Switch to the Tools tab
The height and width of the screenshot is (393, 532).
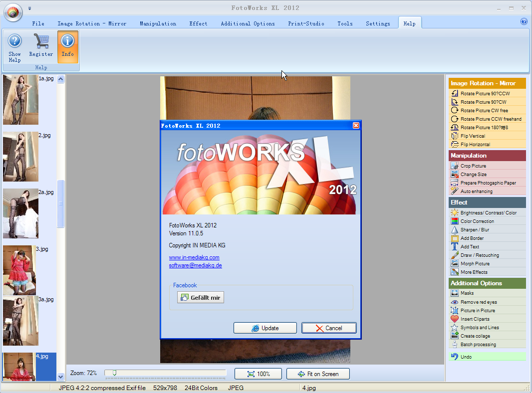point(345,23)
